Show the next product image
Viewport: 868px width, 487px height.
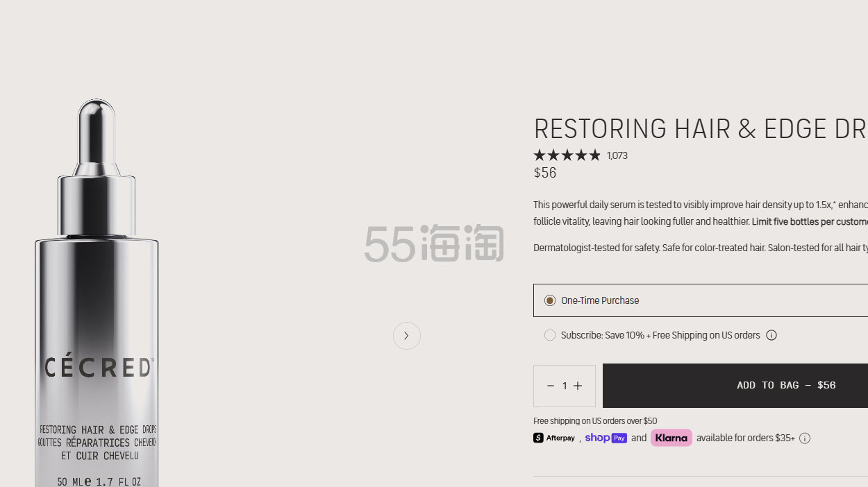click(x=407, y=336)
